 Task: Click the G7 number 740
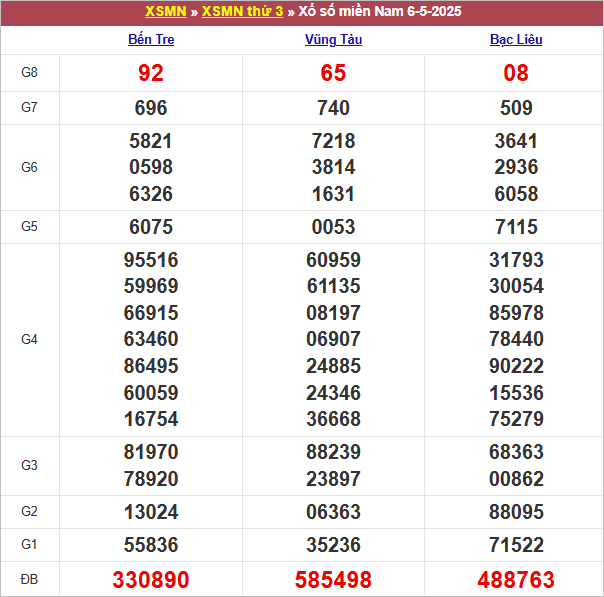[334, 107]
